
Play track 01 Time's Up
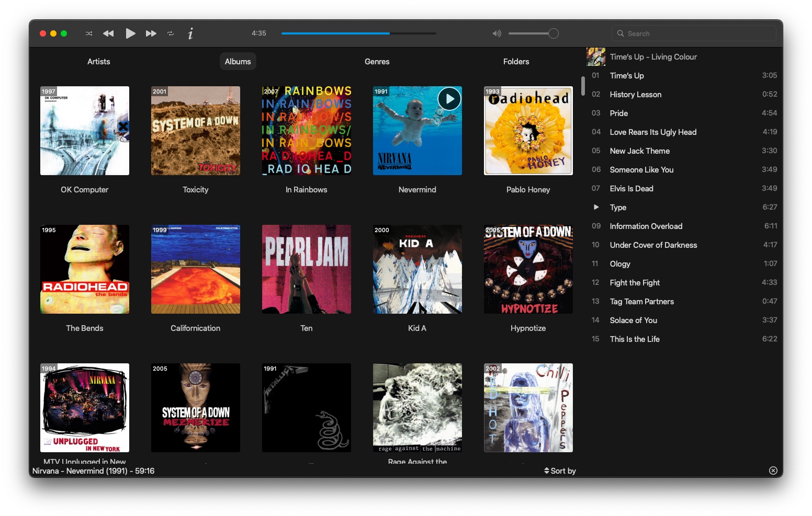pos(684,75)
